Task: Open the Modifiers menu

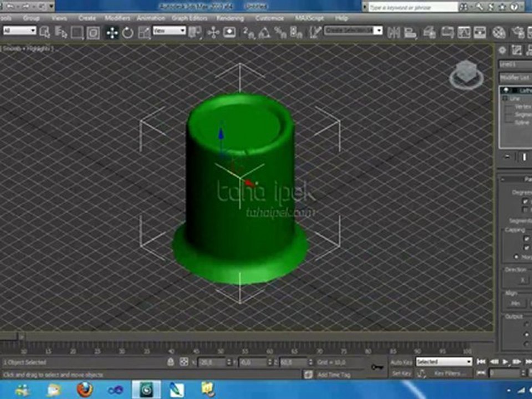Action: (117, 18)
